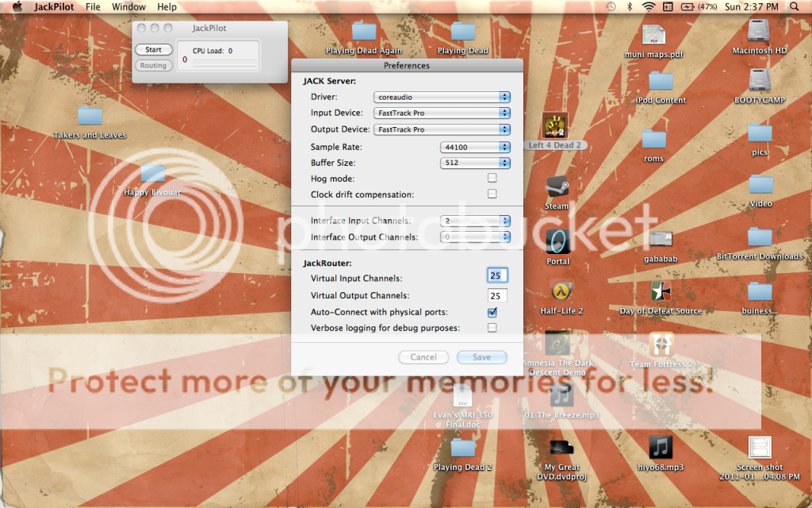
Task: Open the File menu
Action: (x=93, y=7)
